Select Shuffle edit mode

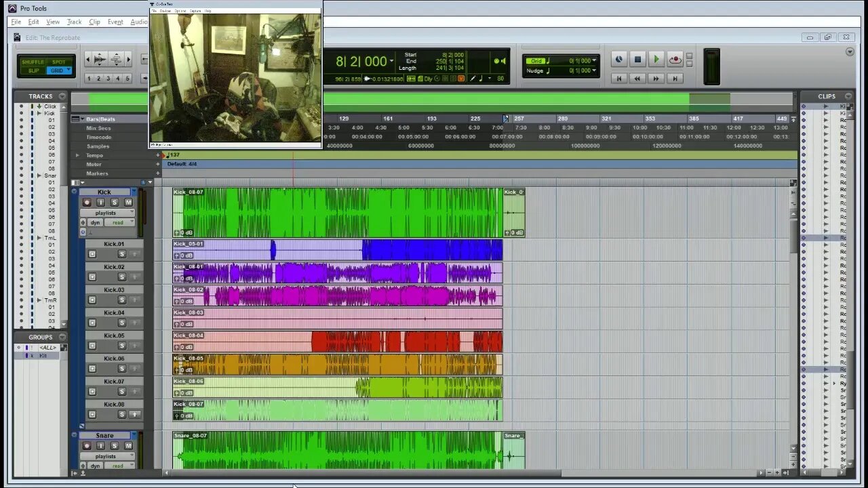(x=33, y=62)
